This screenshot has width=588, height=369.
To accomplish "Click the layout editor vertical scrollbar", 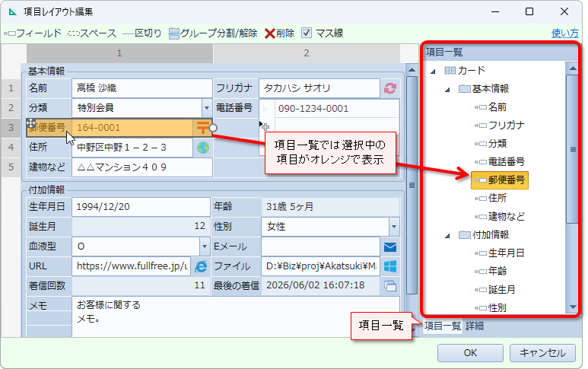I will click(412, 185).
